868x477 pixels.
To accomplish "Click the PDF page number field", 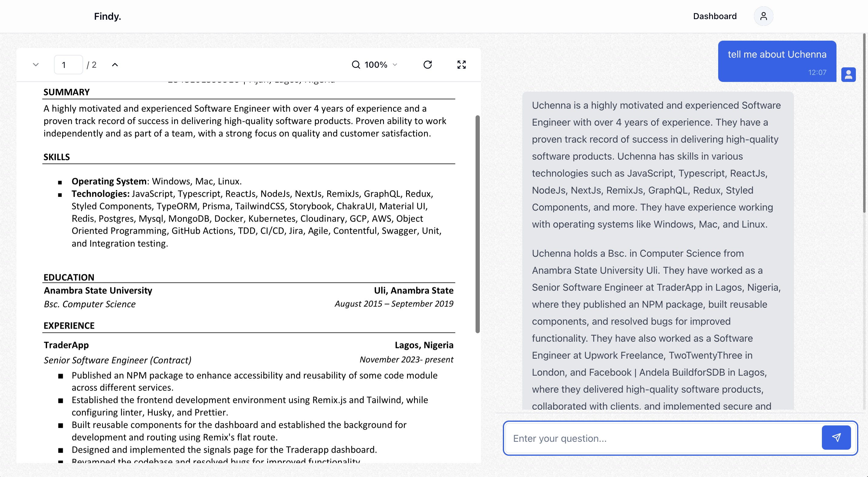I will (69, 64).
